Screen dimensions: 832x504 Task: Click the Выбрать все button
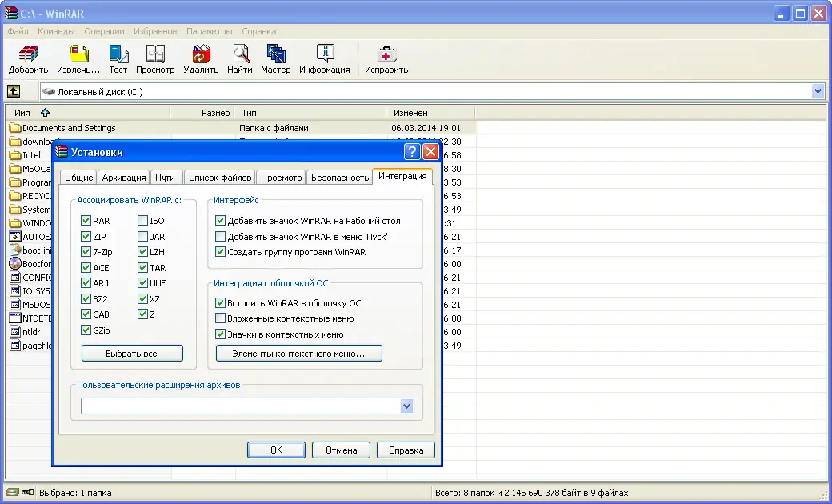132,354
